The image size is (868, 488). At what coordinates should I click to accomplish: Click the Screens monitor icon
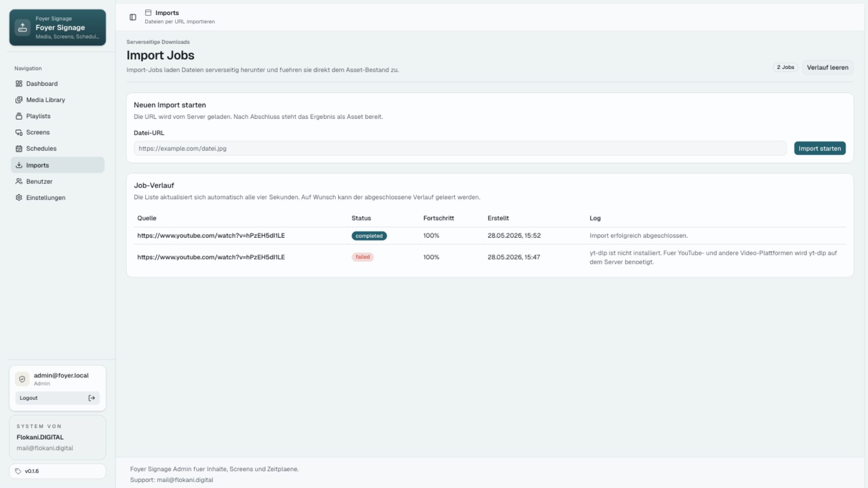(x=19, y=132)
